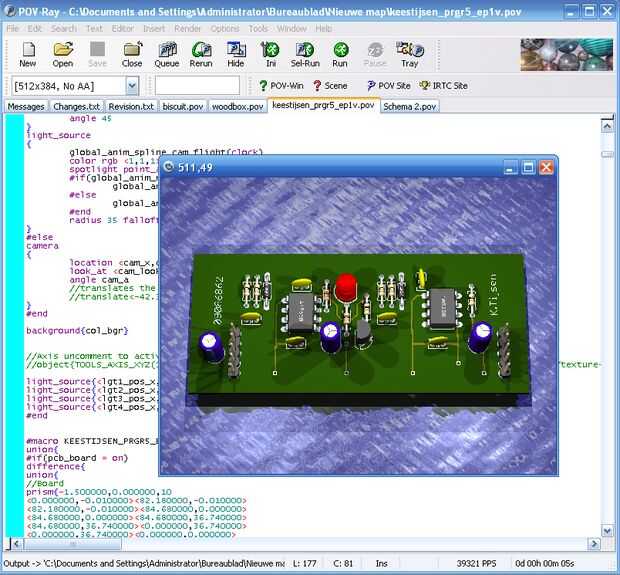620x575 pixels.
Task: Open the Window menu
Action: point(292,28)
